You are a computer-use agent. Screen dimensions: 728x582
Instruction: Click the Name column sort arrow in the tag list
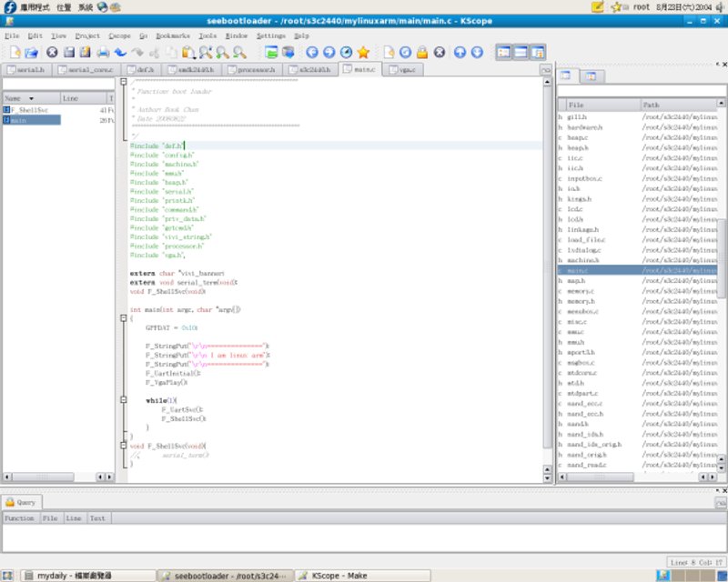[31, 99]
